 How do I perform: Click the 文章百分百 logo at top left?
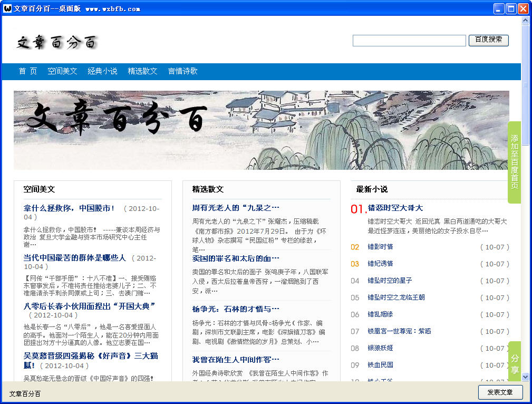click(57, 42)
